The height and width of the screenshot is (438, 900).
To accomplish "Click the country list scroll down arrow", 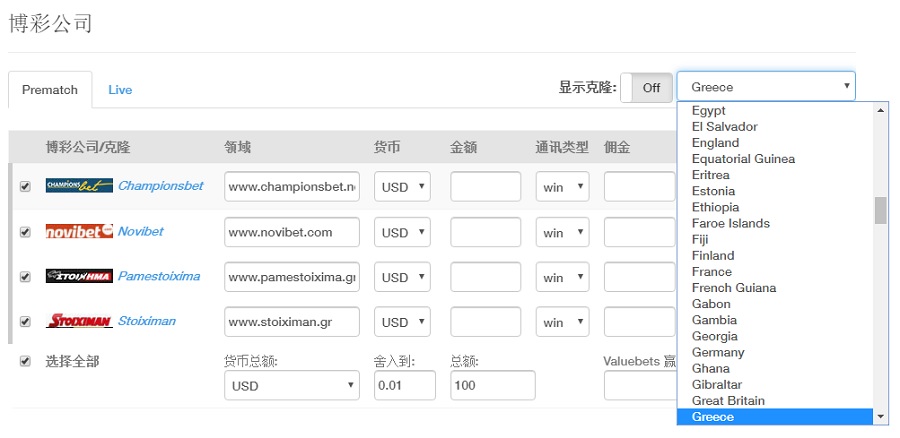I will (x=880, y=417).
